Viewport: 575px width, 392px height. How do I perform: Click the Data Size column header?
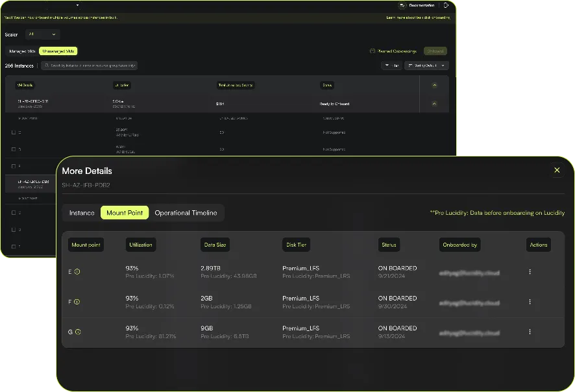point(215,245)
